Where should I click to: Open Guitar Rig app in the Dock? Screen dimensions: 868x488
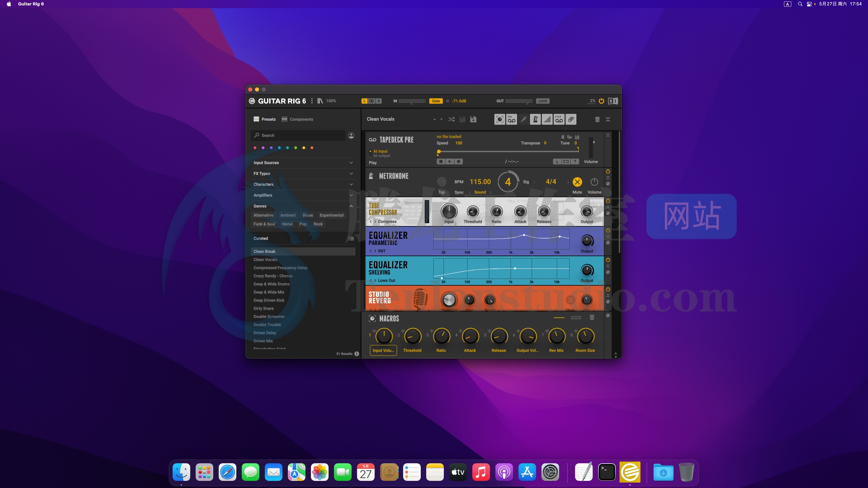630,472
